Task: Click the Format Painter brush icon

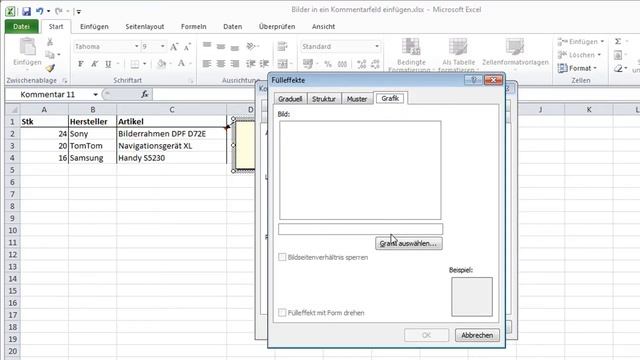Action: coord(50,68)
